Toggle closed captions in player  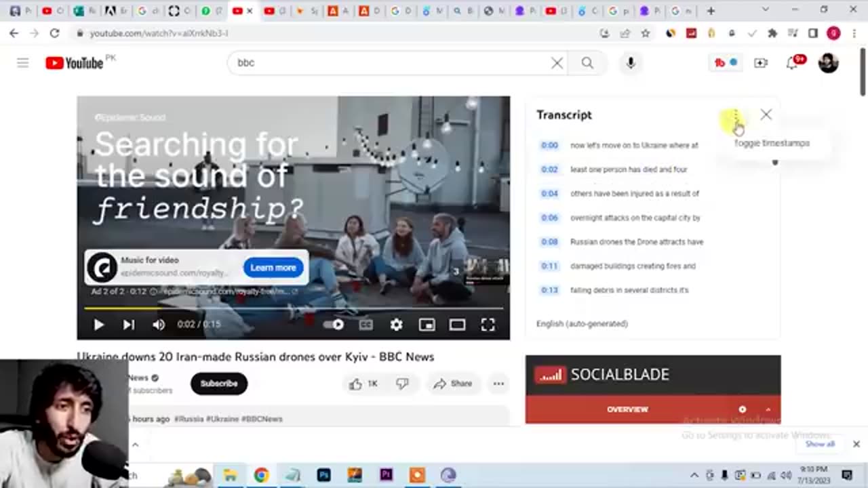(366, 325)
